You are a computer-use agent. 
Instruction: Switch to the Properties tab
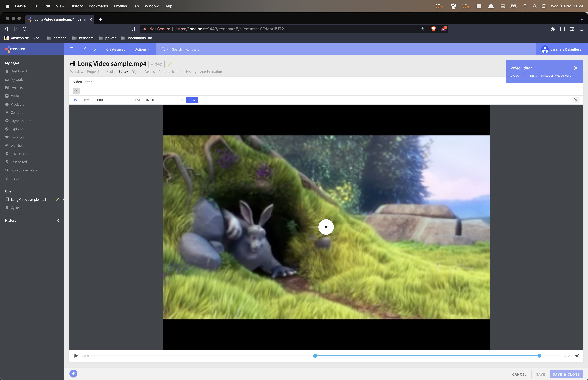point(94,72)
